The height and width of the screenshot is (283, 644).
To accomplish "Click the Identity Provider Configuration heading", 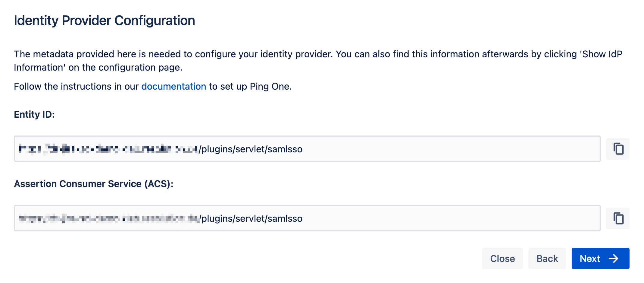I will (x=104, y=21).
